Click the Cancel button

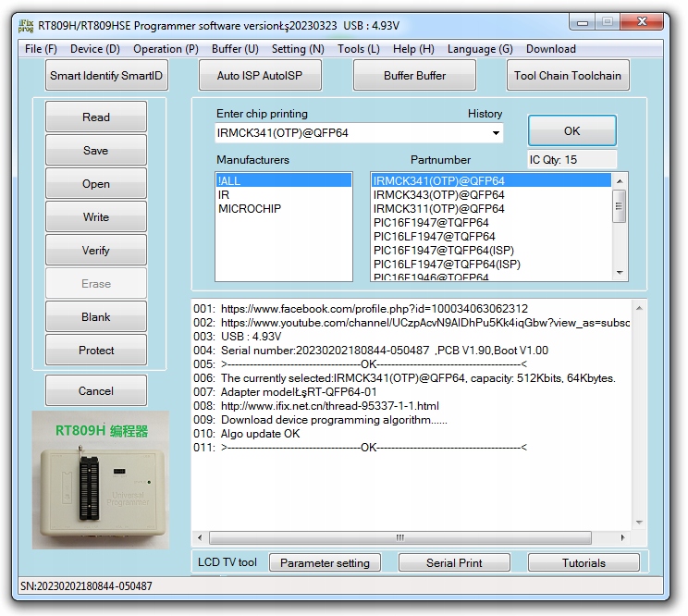[96, 391]
